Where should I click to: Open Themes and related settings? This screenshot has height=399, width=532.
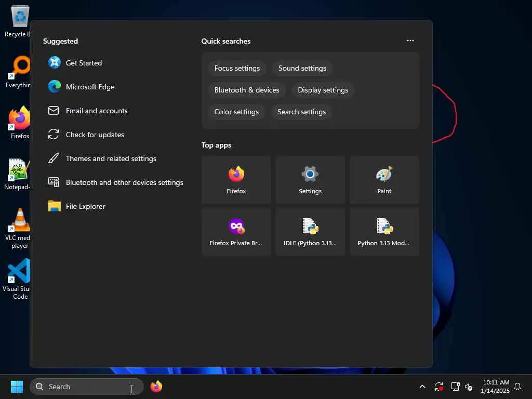102,158
